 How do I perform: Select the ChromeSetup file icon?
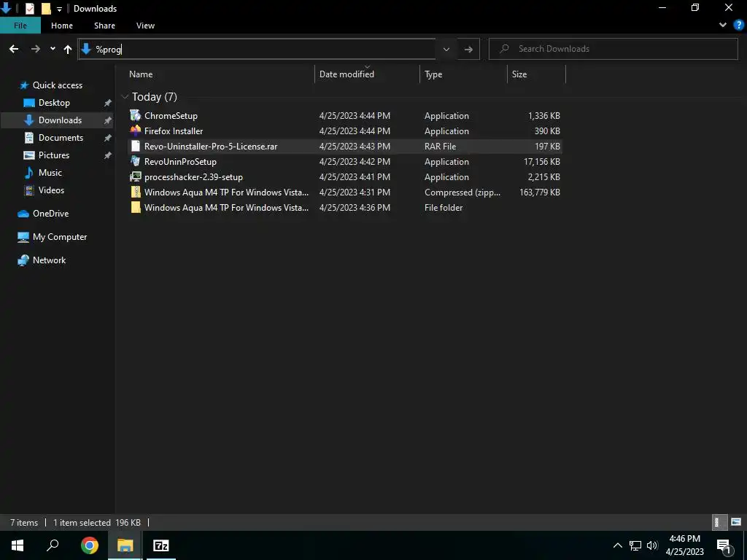click(x=136, y=115)
